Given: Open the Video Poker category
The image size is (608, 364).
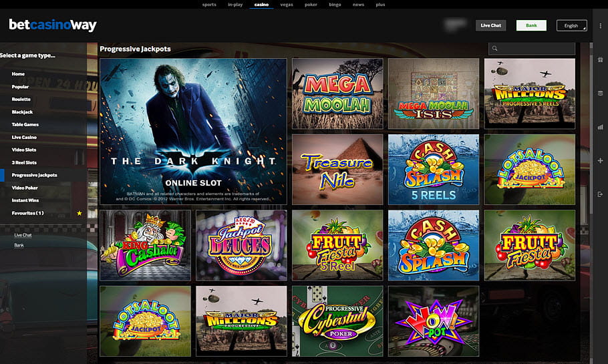Looking at the screenshot, I should click(x=25, y=188).
